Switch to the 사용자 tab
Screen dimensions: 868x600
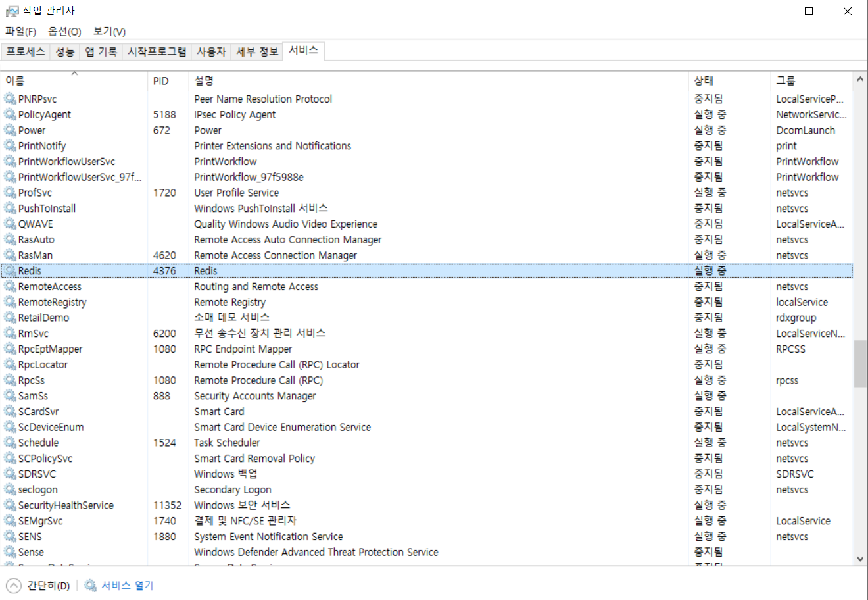click(x=211, y=51)
